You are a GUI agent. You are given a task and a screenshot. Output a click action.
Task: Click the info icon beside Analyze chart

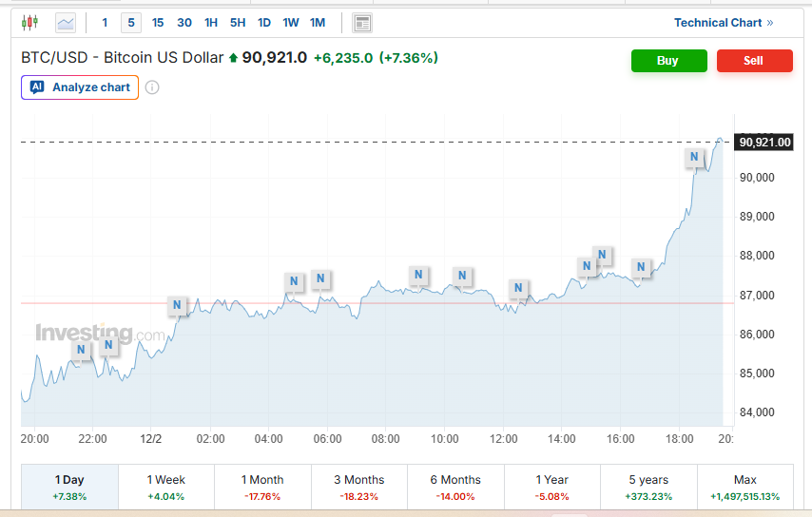tap(152, 87)
